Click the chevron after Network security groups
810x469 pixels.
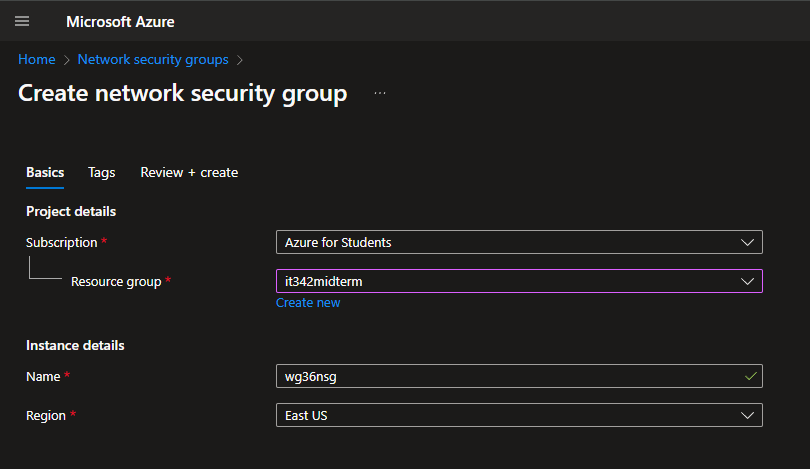coord(240,60)
